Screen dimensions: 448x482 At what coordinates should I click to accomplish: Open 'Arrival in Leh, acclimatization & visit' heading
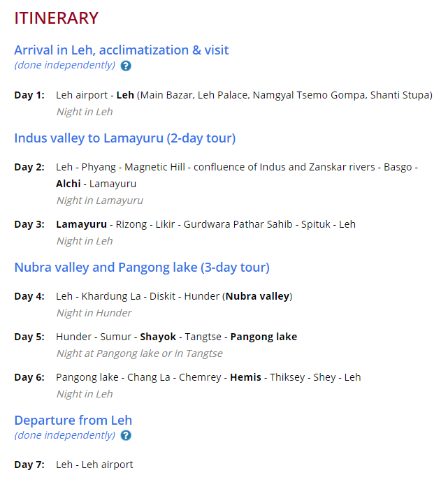coord(122,50)
